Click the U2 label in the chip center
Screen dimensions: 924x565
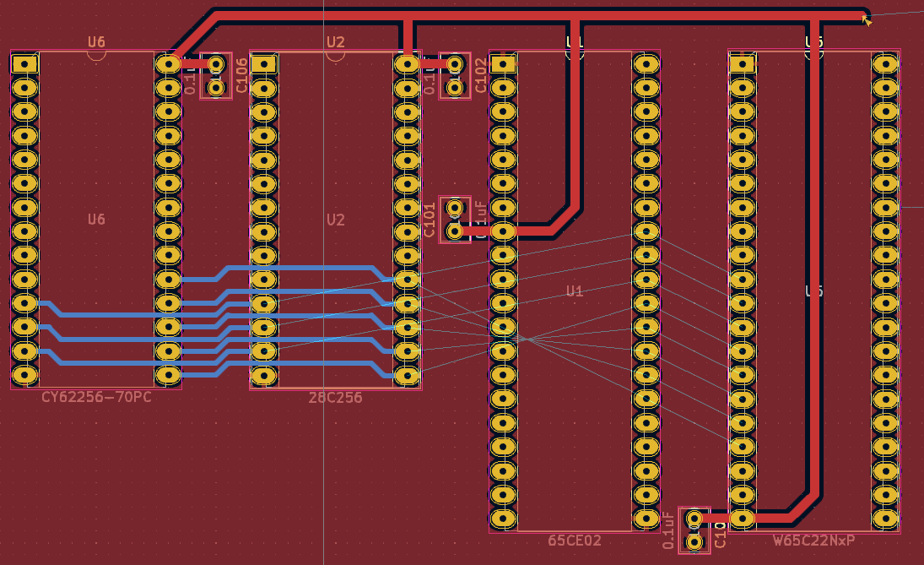335,220
